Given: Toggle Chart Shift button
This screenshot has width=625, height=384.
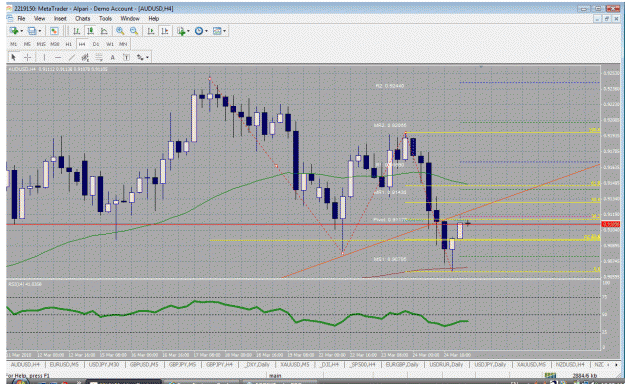Looking at the screenshot, I should pyautogui.click(x=165, y=31).
